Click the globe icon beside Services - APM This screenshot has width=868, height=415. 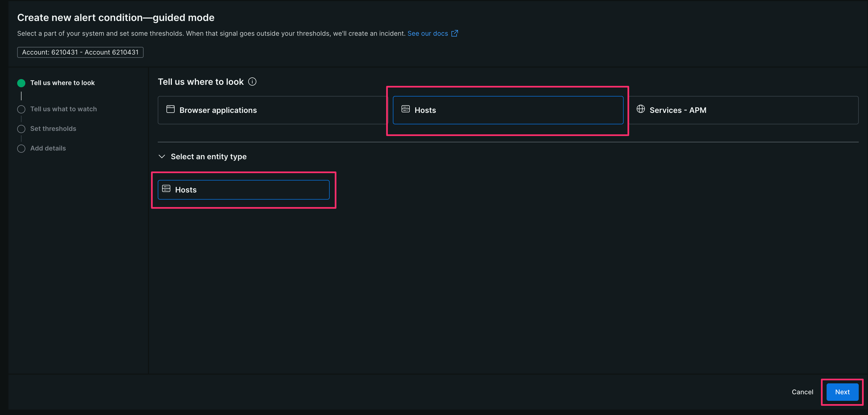pos(641,109)
